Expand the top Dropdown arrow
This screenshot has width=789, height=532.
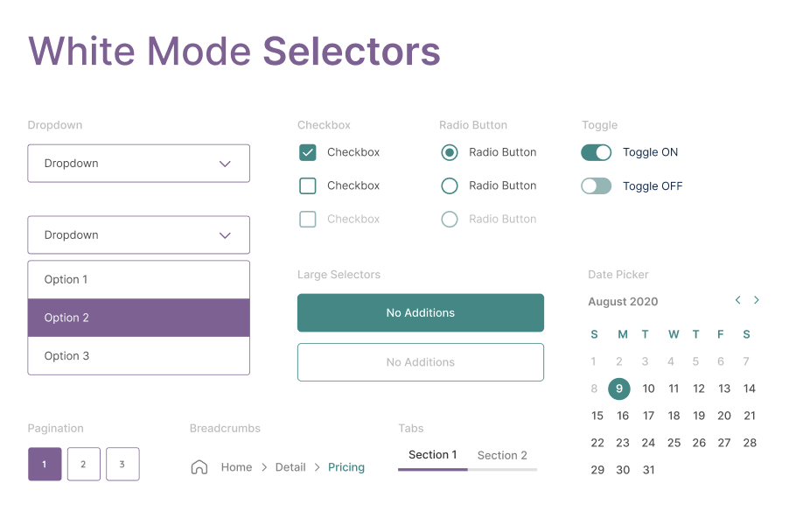[x=225, y=164]
